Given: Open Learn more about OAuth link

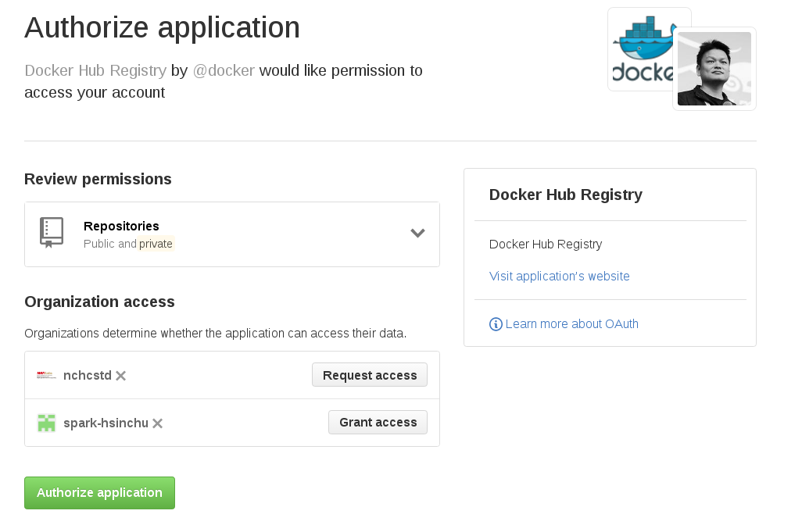Looking at the screenshot, I should pyautogui.click(x=572, y=324).
